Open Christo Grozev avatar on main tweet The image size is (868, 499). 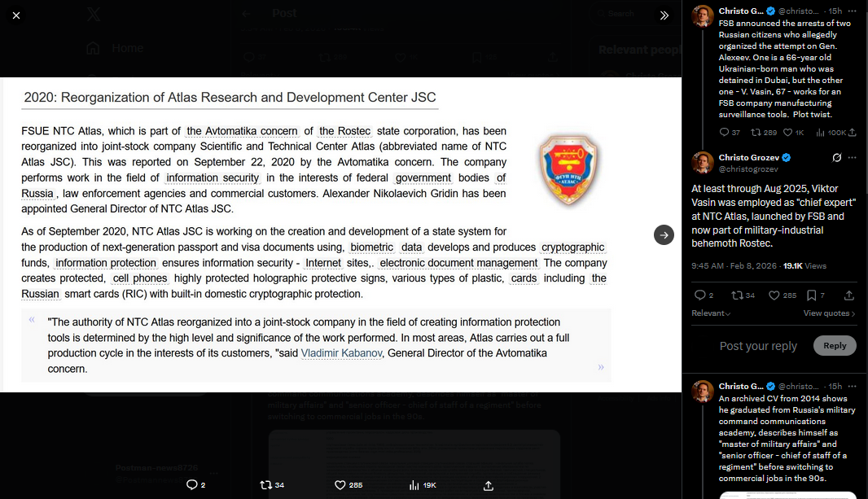tap(703, 163)
